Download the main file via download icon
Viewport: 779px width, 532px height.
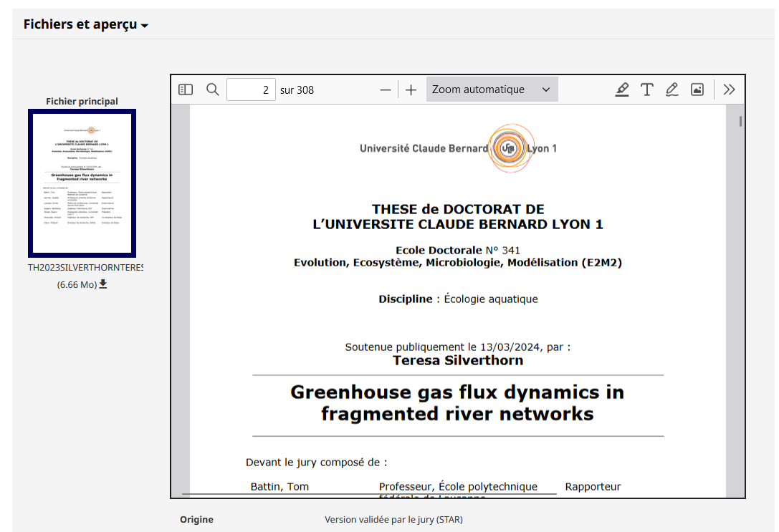[103, 284]
